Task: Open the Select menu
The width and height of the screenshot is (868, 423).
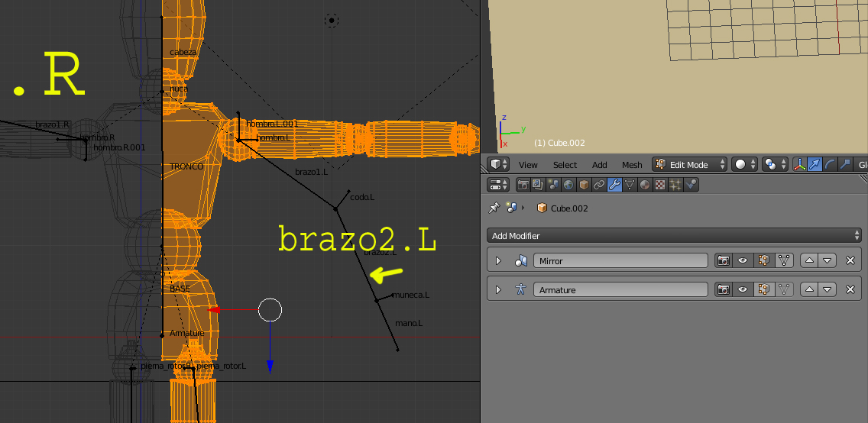Action: pyautogui.click(x=565, y=165)
